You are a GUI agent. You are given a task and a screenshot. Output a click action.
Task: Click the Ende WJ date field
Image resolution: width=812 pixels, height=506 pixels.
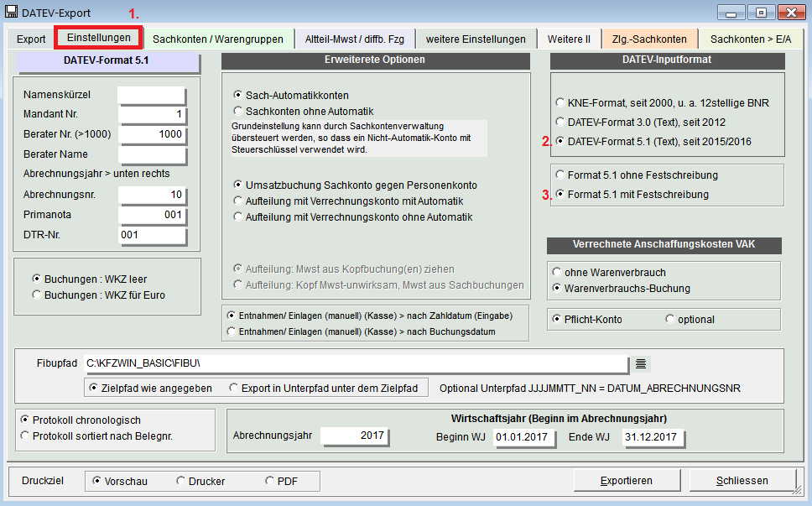click(653, 437)
